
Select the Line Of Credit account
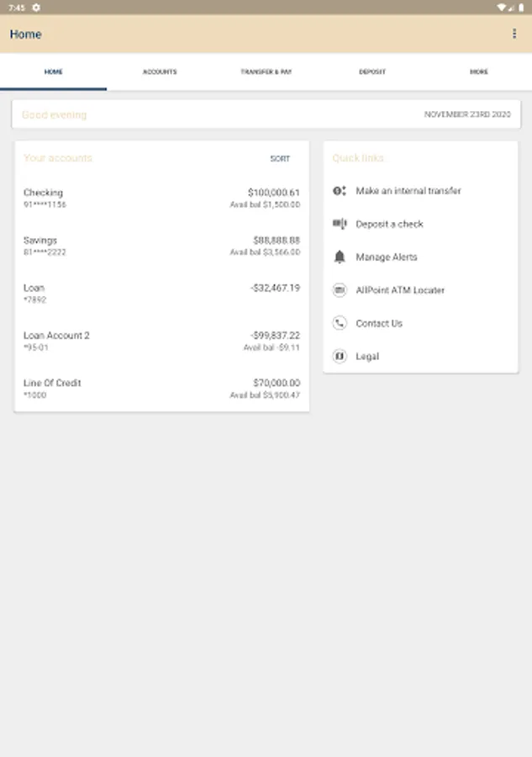161,389
